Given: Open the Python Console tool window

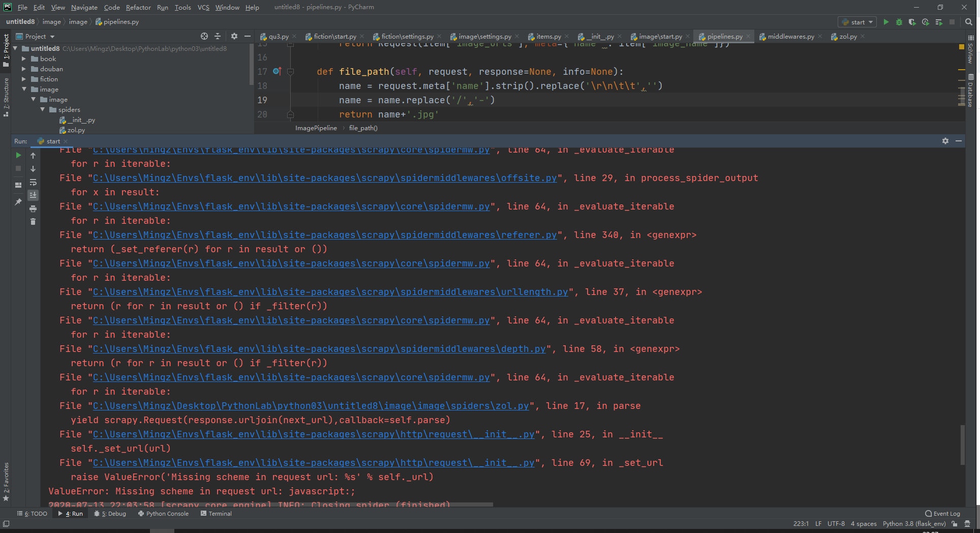Looking at the screenshot, I should click(x=163, y=514).
